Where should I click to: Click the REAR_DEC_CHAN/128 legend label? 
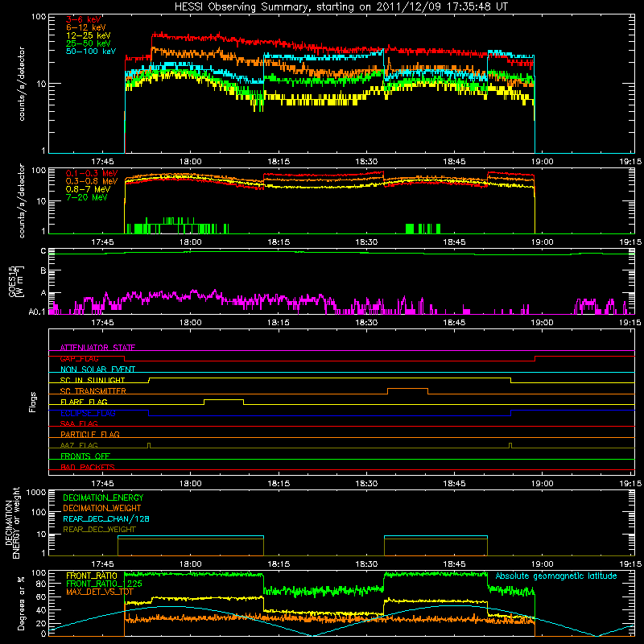[x=106, y=518]
